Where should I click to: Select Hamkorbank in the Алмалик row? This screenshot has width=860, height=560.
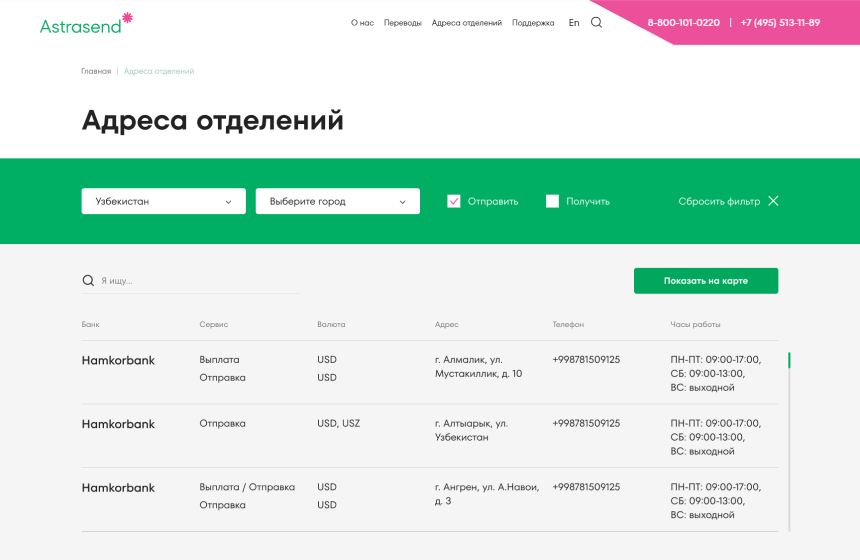(x=118, y=360)
